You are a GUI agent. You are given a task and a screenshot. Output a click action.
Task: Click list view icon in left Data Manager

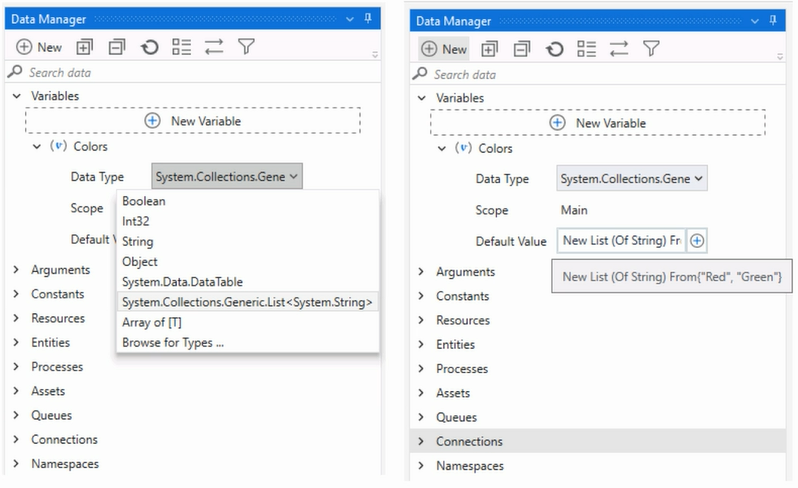click(182, 47)
